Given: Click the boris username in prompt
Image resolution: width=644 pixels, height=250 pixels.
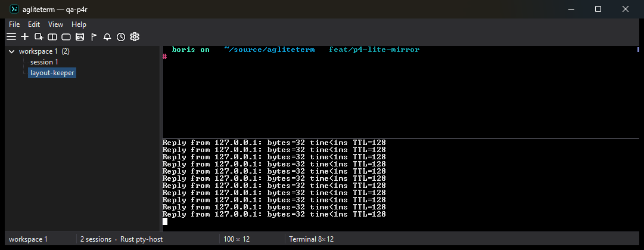Looking at the screenshot, I should coord(183,50).
